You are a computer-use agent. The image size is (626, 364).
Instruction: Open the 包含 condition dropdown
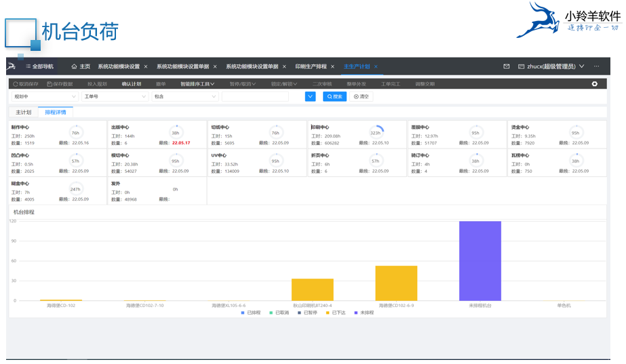[185, 96]
